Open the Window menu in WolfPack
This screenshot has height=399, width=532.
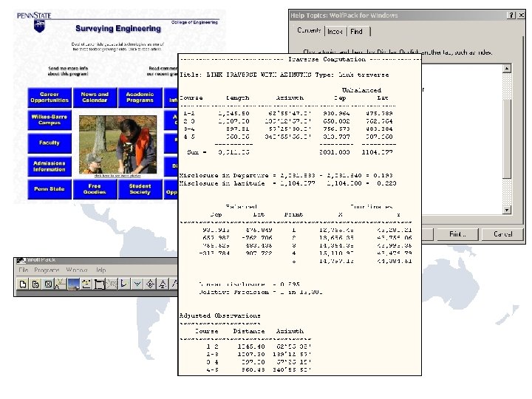77,270
